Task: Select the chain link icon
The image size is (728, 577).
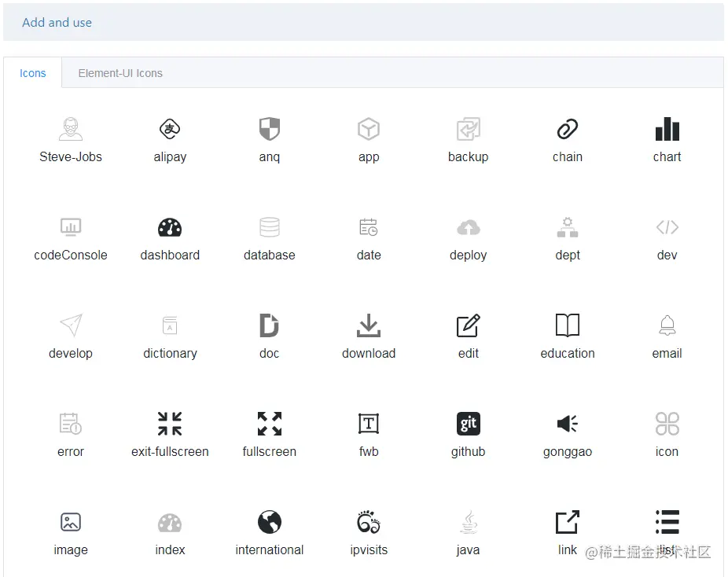Action: 568,129
